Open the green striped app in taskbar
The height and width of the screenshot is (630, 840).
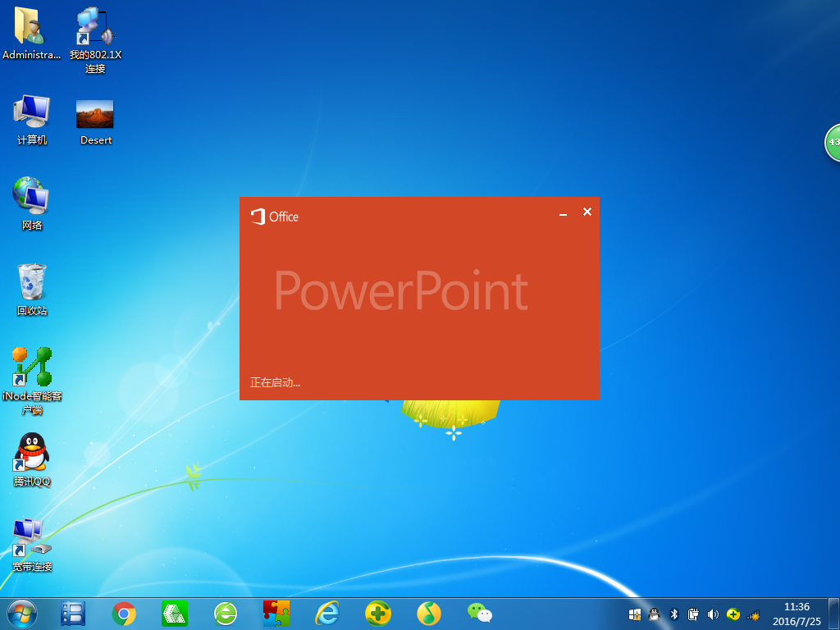click(x=175, y=614)
